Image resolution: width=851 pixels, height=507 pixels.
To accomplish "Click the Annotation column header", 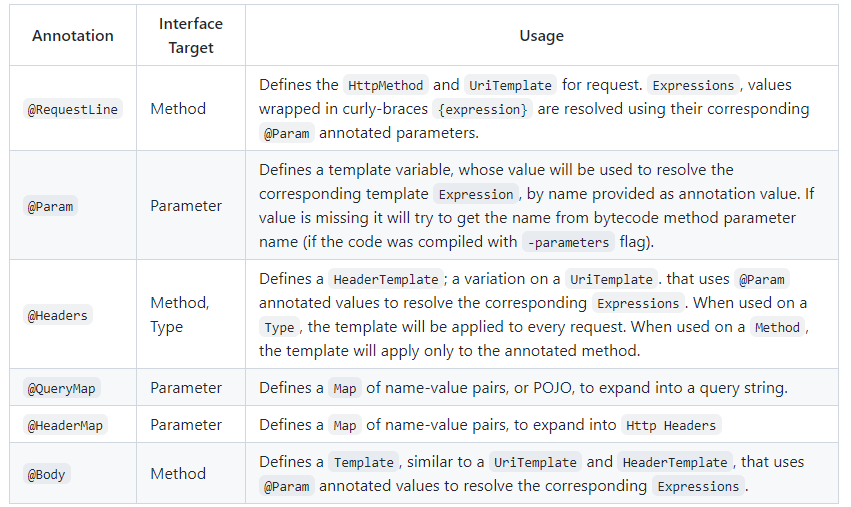I will pyautogui.click(x=73, y=36).
